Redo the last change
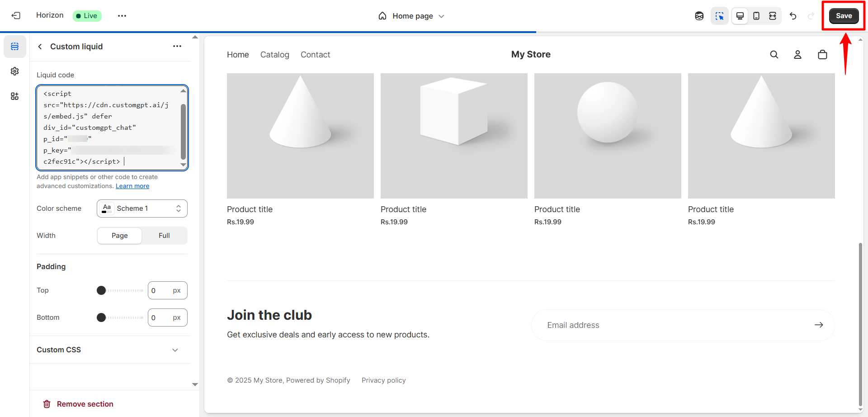 point(811,16)
